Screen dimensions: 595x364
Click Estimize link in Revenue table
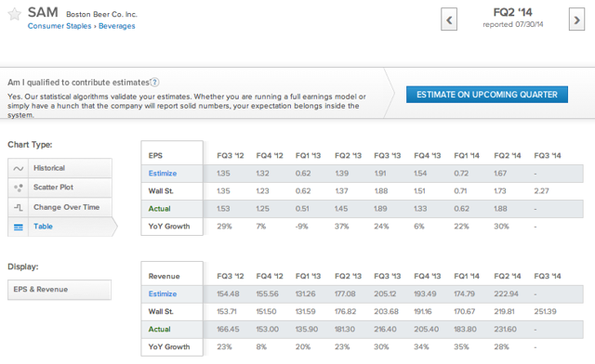click(163, 293)
